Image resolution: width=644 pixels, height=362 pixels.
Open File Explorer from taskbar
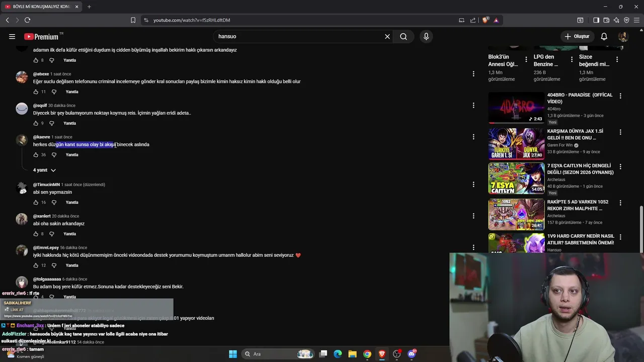352,354
